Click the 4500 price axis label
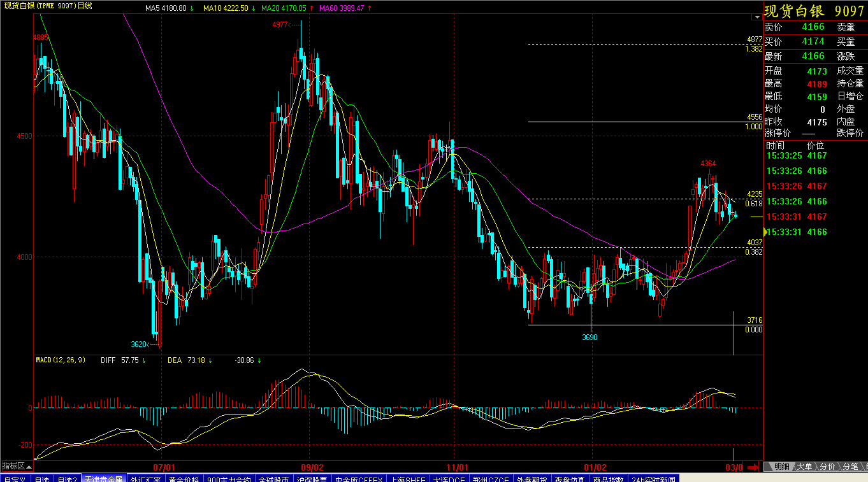The image size is (868, 482). tap(23, 136)
